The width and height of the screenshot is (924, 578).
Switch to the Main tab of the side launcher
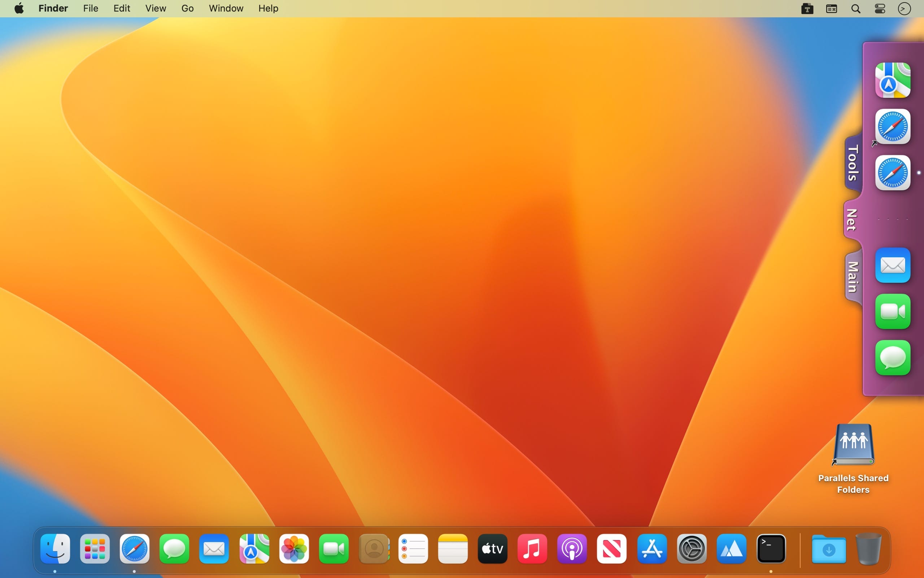click(x=853, y=277)
